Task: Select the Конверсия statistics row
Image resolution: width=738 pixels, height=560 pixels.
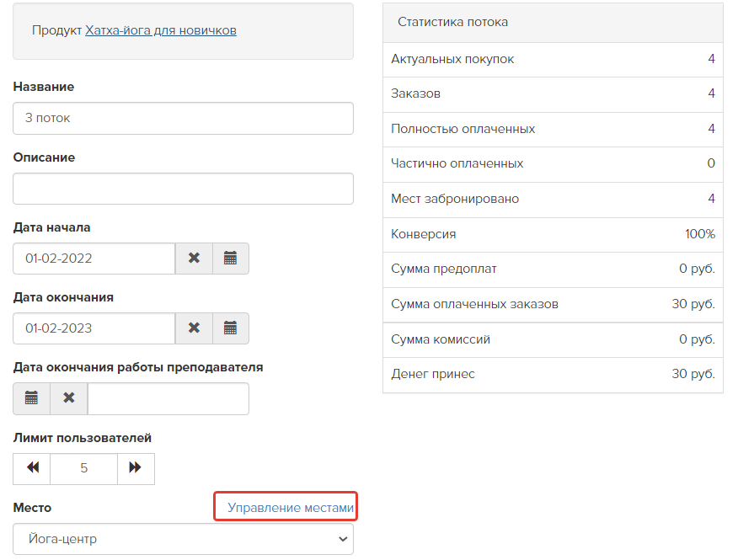Action: coord(553,234)
